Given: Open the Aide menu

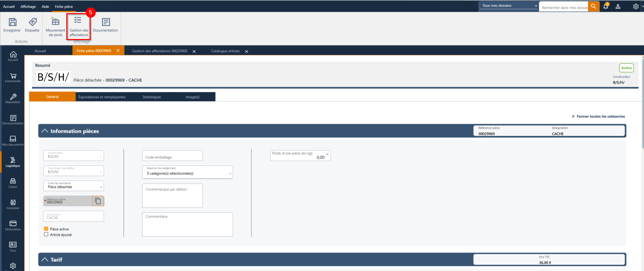Looking at the screenshot, I should 45,6.
